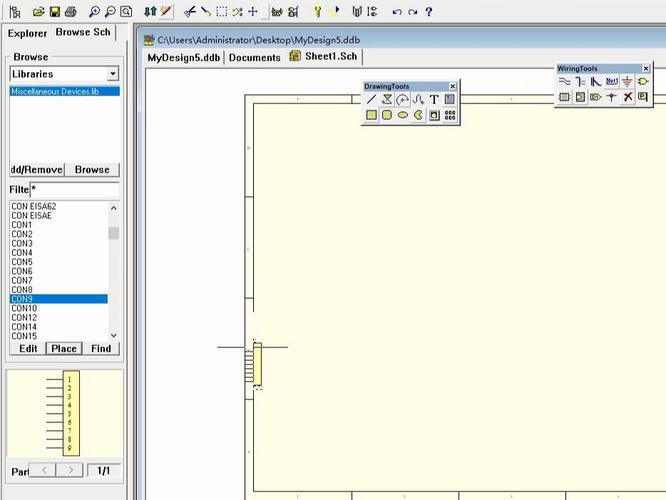Click the Find component button
This screenshot has width=666, height=500.
(101, 349)
